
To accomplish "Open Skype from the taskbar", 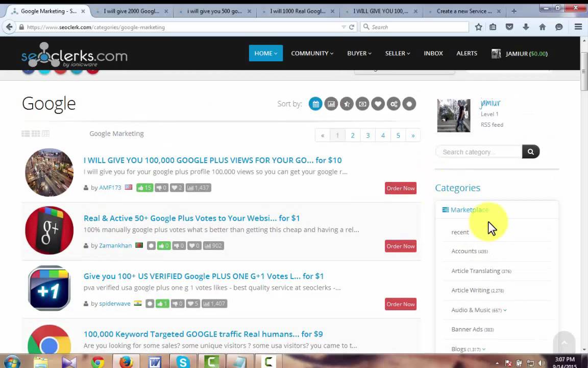I will [183, 362].
